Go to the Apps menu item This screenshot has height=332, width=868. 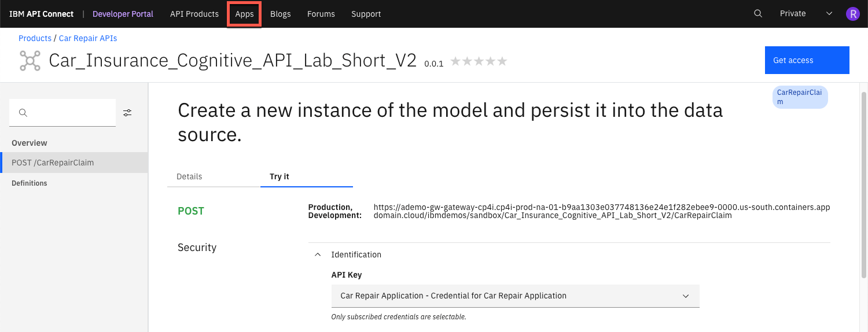coord(244,14)
